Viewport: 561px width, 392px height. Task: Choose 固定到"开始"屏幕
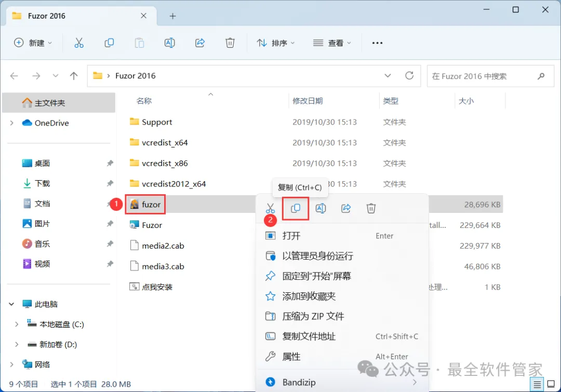pyautogui.click(x=342, y=276)
